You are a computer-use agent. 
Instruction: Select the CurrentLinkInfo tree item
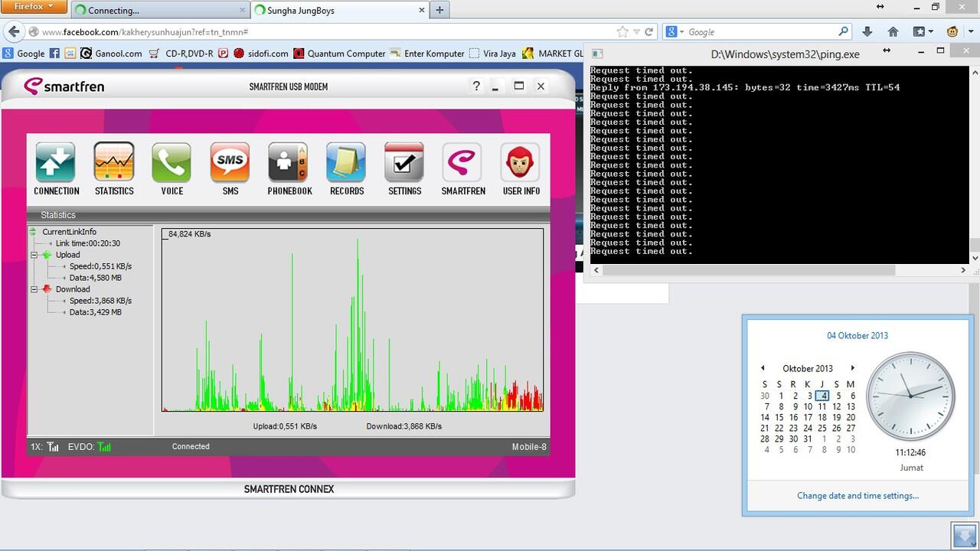coord(69,232)
